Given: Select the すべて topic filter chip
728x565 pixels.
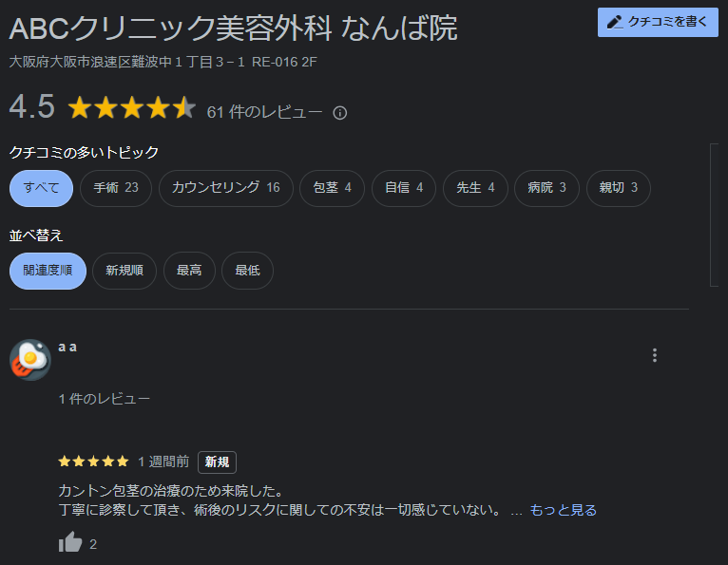Looking at the screenshot, I should (x=41, y=188).
